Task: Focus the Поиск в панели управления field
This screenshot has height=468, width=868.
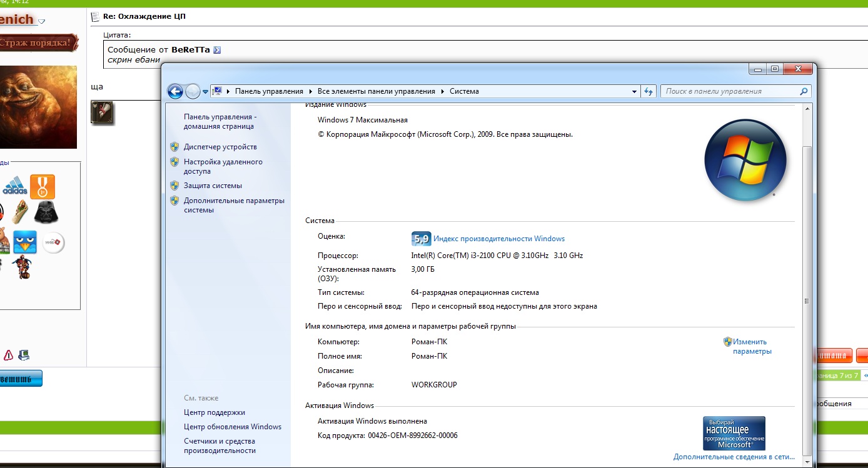Action: pyautogui.click(x=729, y=91)
